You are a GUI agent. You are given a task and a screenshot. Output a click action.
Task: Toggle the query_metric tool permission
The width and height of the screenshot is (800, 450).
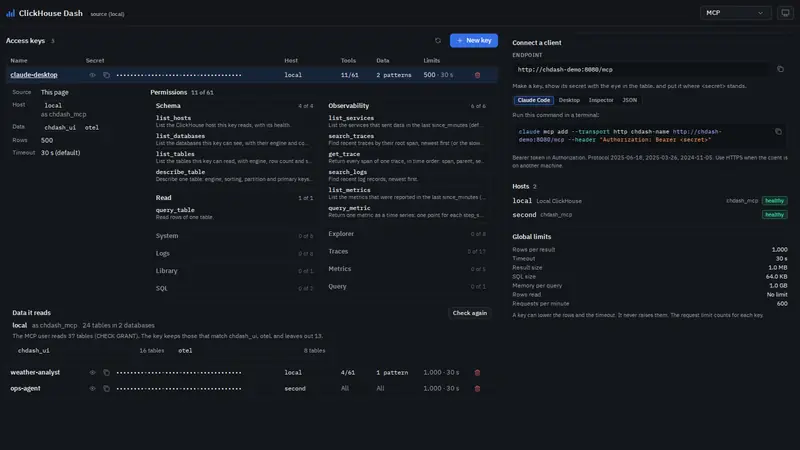(407, 211)
